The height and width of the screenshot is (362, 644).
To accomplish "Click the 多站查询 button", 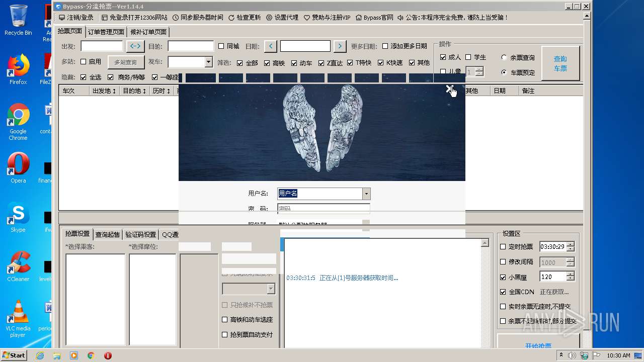I will [x=125, y=62].
